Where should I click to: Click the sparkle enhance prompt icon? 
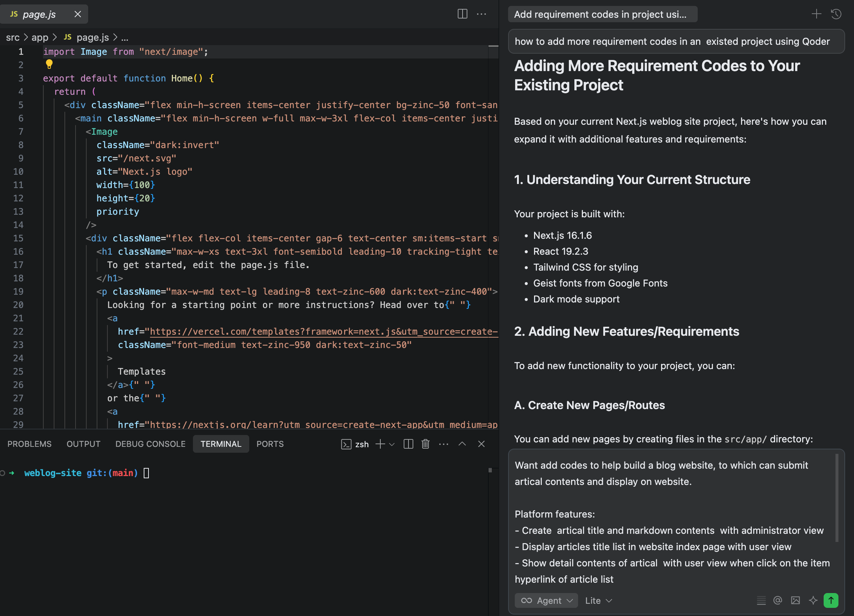point(813,600)
